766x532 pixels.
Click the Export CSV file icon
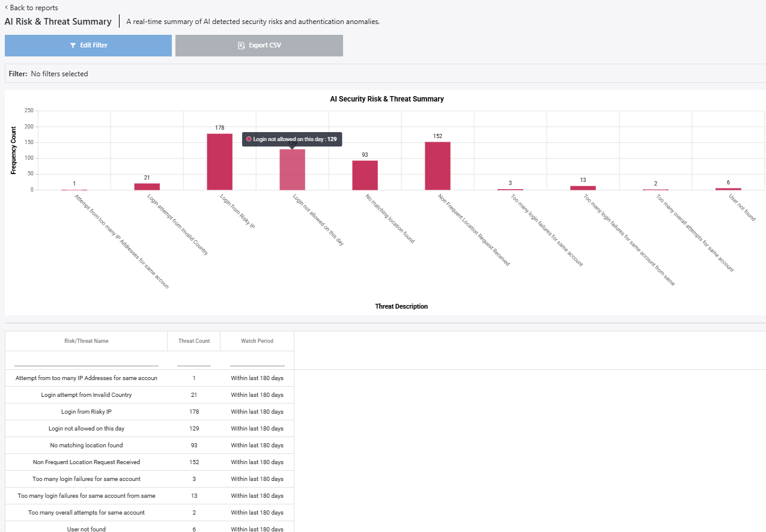[x=242, y=46]
